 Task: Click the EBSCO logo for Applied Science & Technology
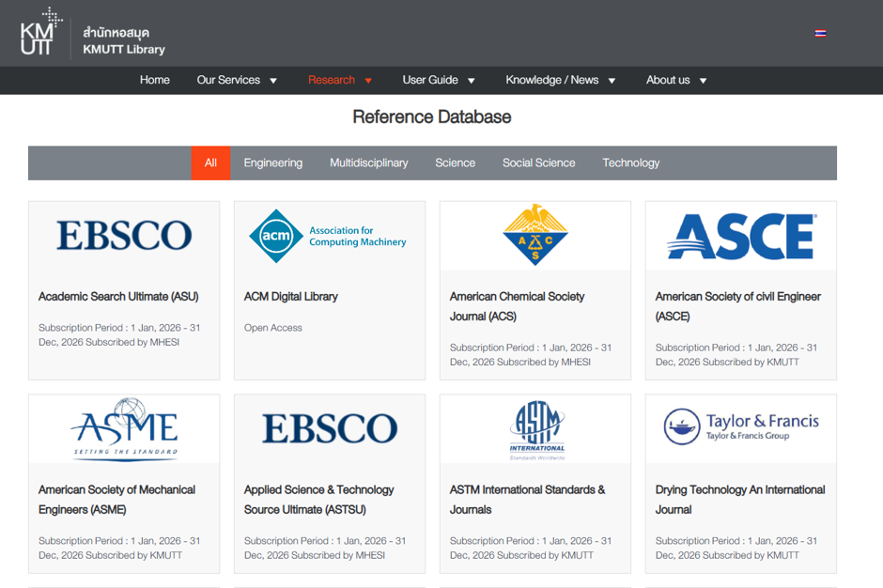click(x=330, y=428)
